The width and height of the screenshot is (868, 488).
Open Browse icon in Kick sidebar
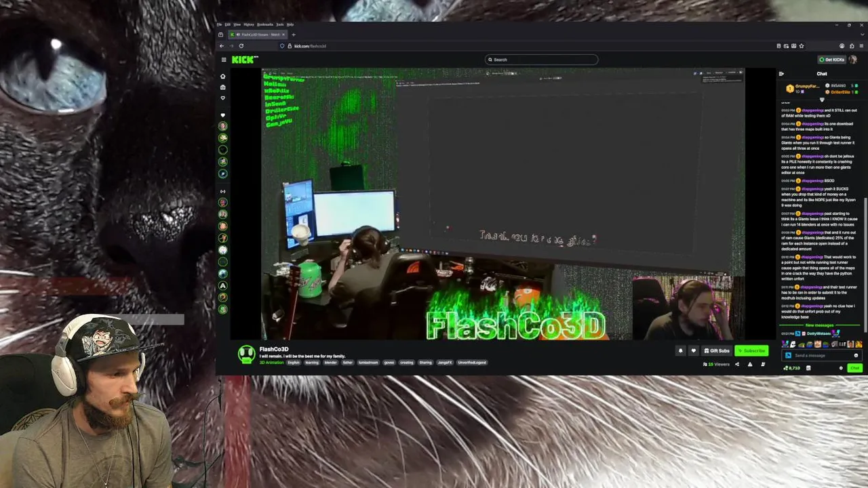(x=222, y=87)
